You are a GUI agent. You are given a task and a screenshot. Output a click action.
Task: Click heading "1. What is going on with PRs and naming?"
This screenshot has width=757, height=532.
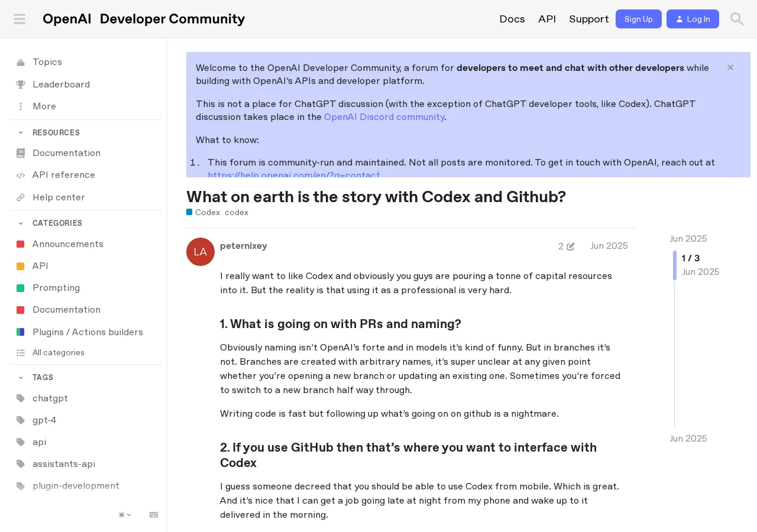pyautogui.click(x=341, y=324)
